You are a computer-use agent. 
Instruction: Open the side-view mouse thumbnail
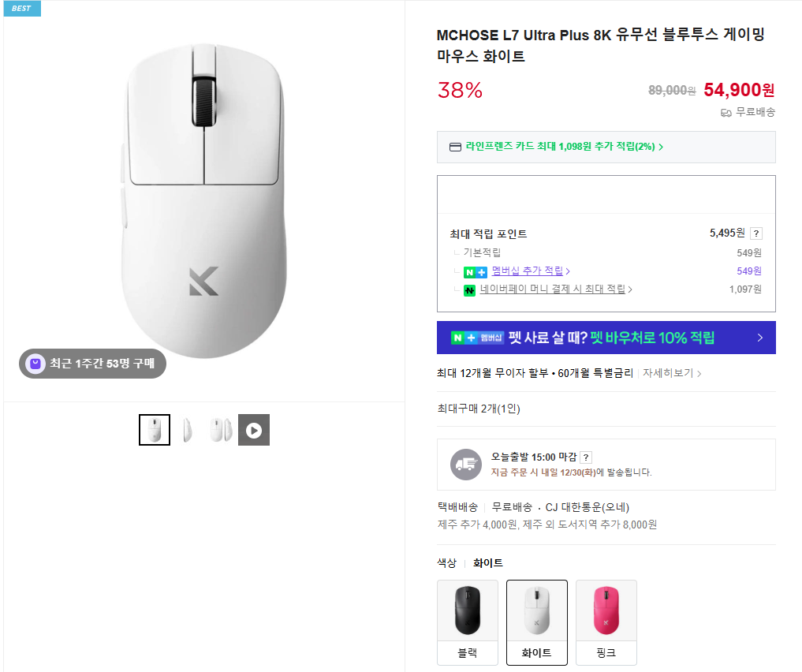[x=188, y=430]
